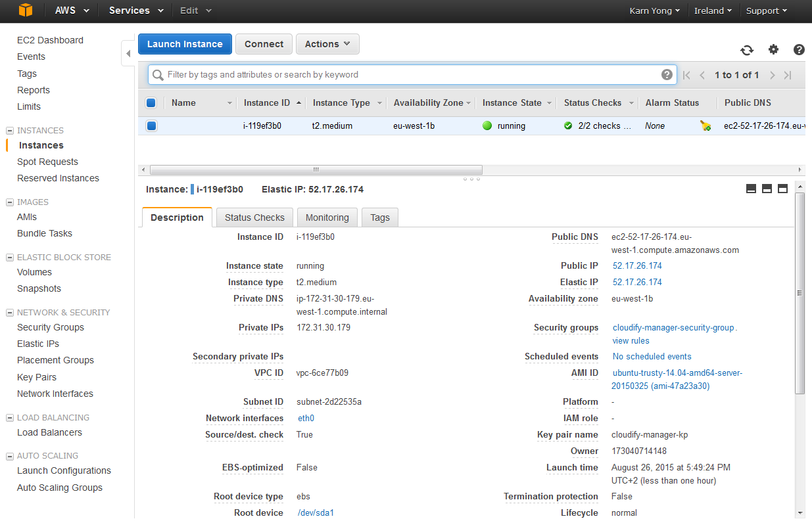The image size is (812, 523).
Task: Click the search filter help icon
Action: (667, 74)
